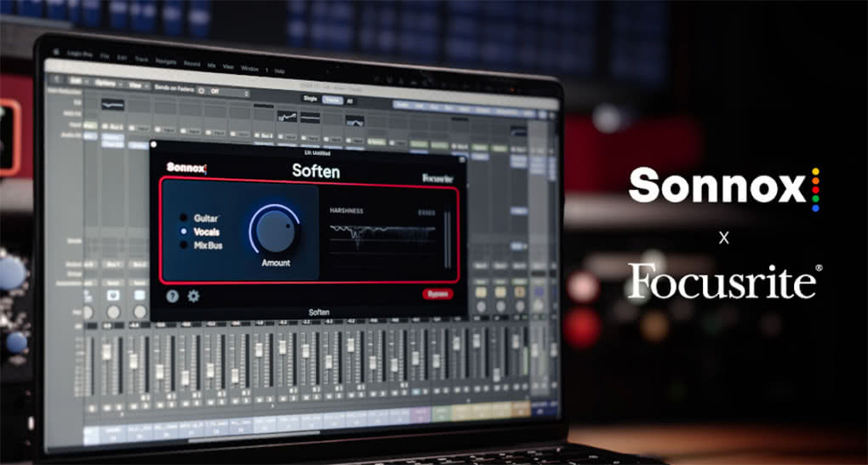Open the Help menu

click(280, 72)
